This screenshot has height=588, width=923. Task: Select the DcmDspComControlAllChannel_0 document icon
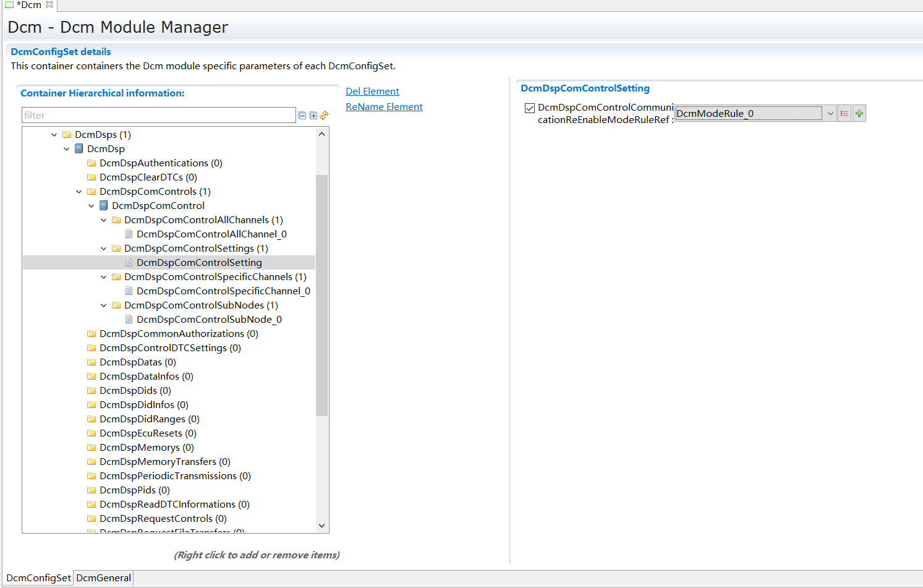click(x=129, y=234)
